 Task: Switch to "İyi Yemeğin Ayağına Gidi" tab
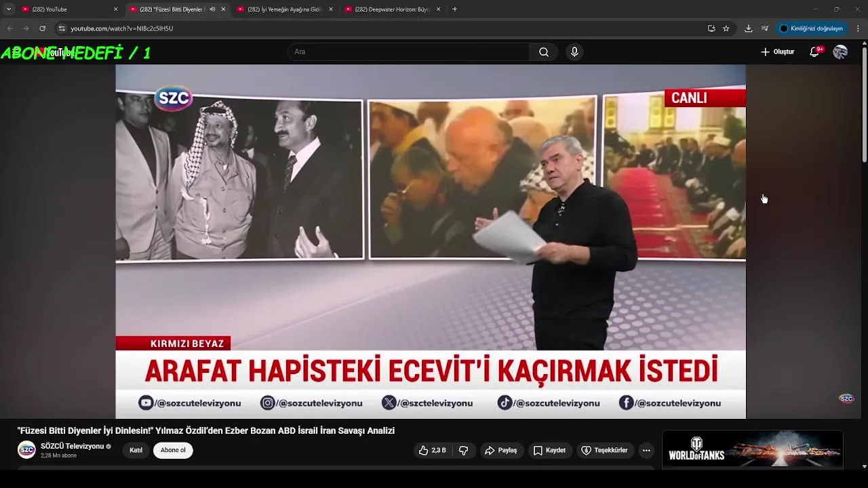click(285, 9)
